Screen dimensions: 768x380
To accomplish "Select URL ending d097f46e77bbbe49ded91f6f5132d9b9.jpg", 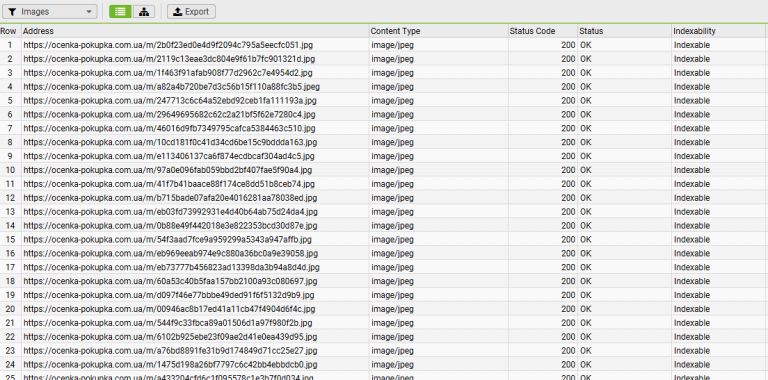I will tap(169, 295).
